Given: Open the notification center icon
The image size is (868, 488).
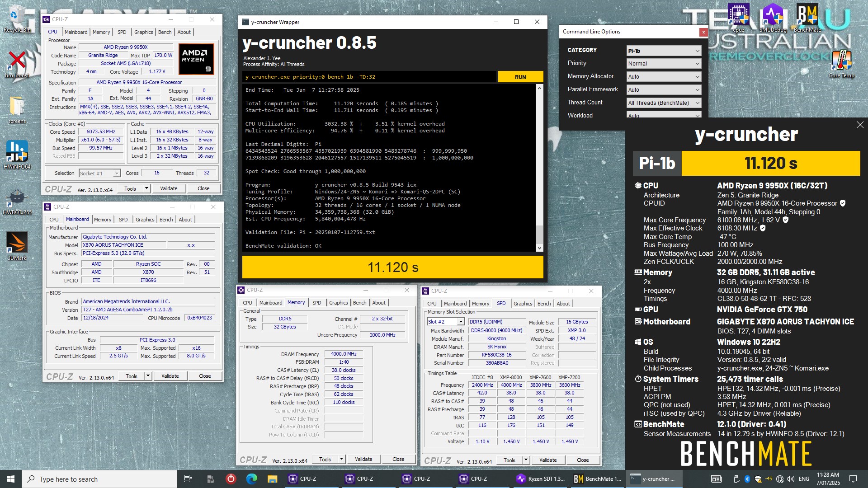Looking at the screenshot, I should 853,479.
